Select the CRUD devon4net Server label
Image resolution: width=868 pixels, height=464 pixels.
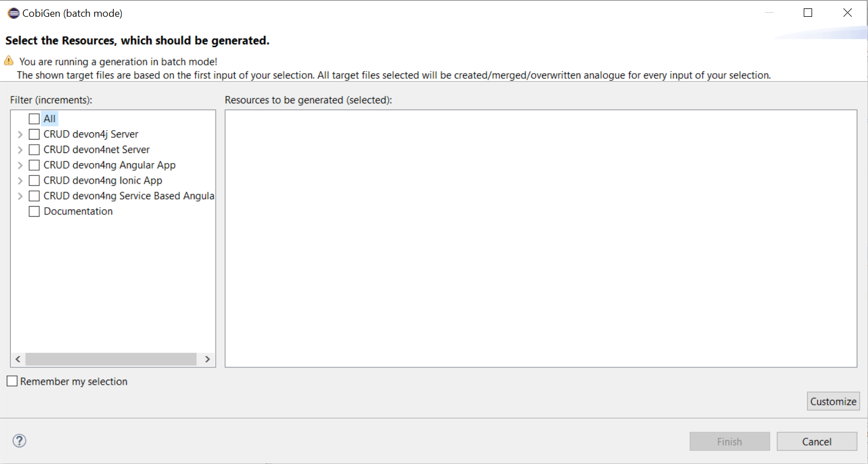click(97, 150)
